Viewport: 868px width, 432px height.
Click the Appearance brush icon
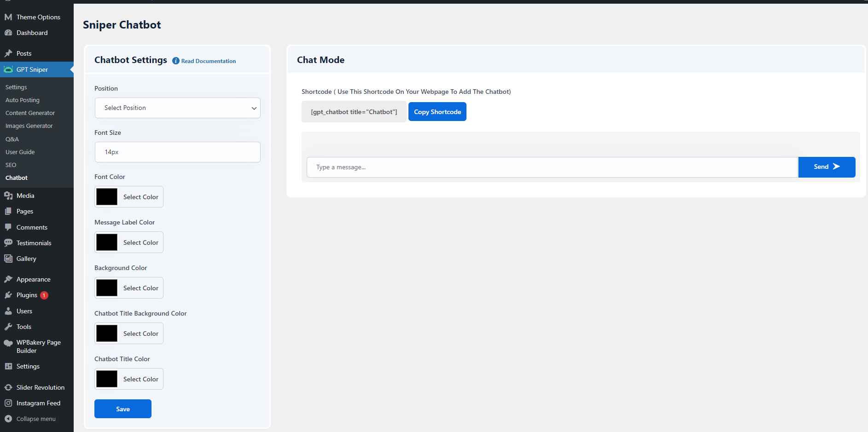(x=8, y=279)
